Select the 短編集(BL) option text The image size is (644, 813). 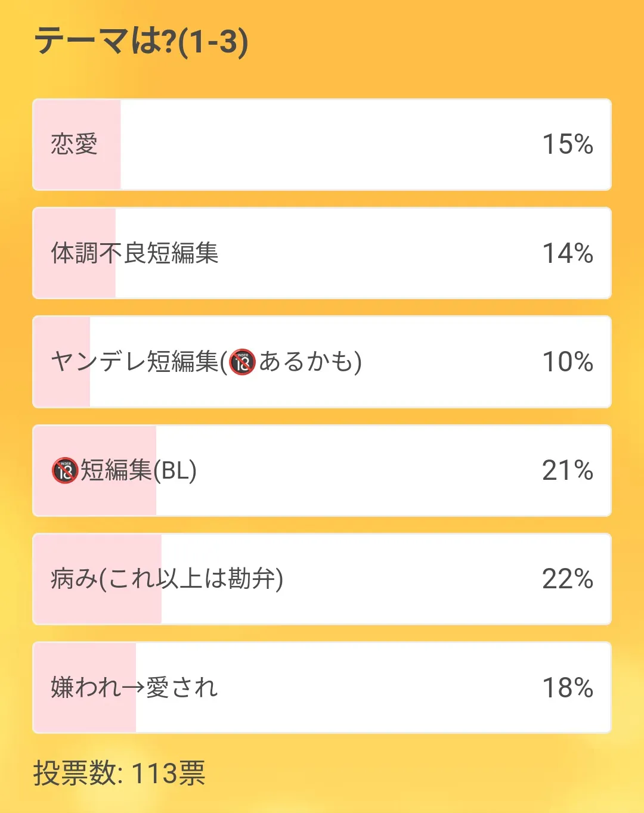coord(138,471)
